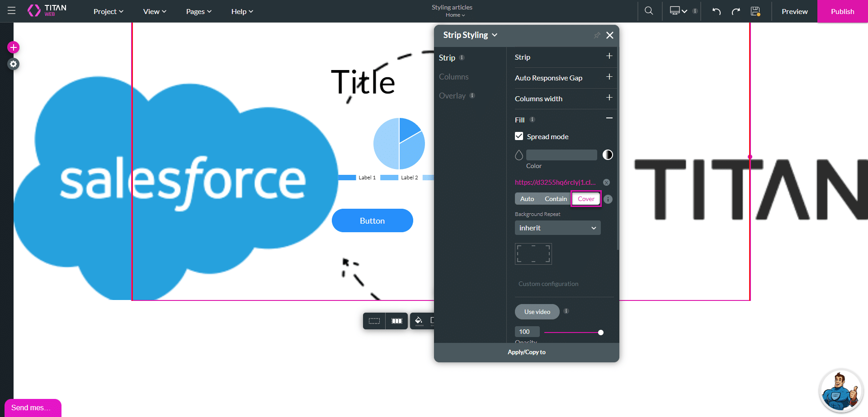Image resolution: width=868 pixels, height=417 pixels.
Task: Expand the Auto Responsive Gap section
Action: tap(609, 77)
